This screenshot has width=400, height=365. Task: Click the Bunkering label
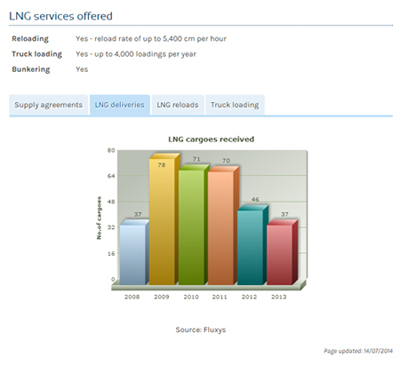tap(31, 69)
